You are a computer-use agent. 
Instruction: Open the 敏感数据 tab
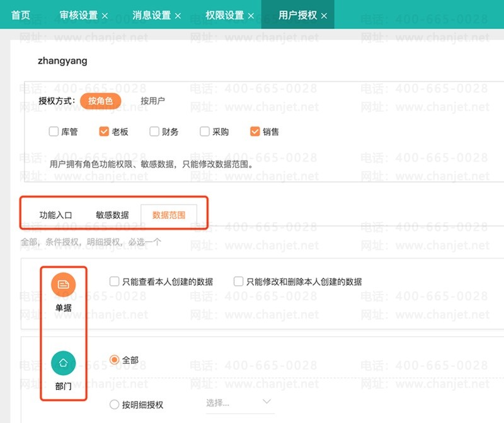112,215
